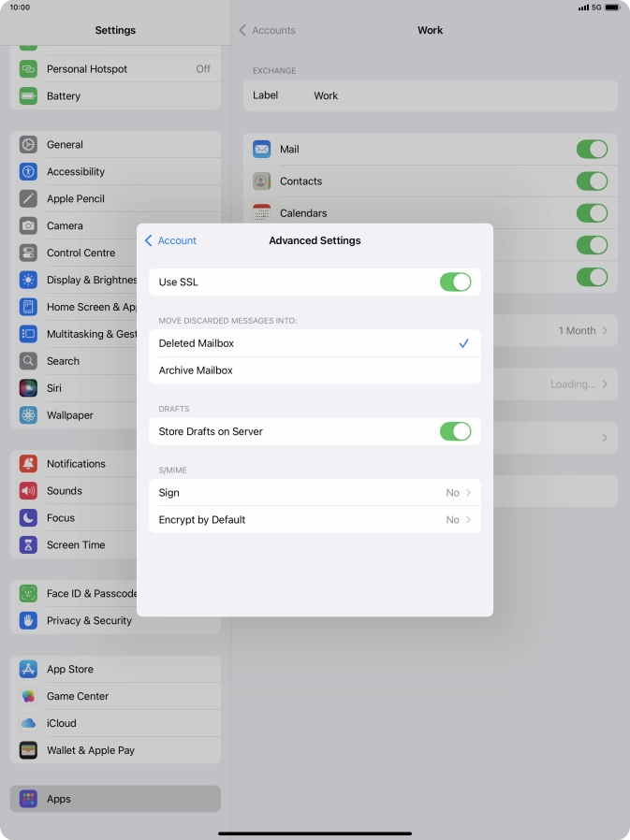Open iCloud settings icon
The image size is (630, 840).
click(29, 724)
